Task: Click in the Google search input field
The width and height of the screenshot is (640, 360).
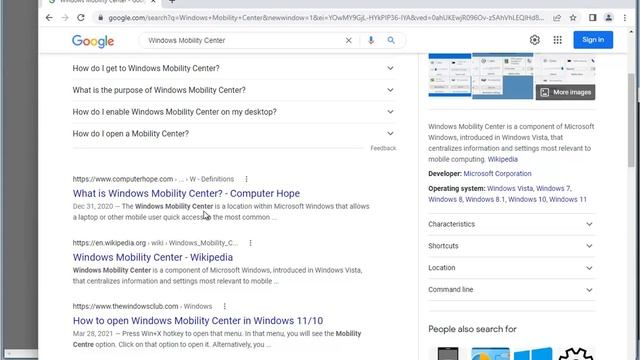Action: [x=245, y=40]
